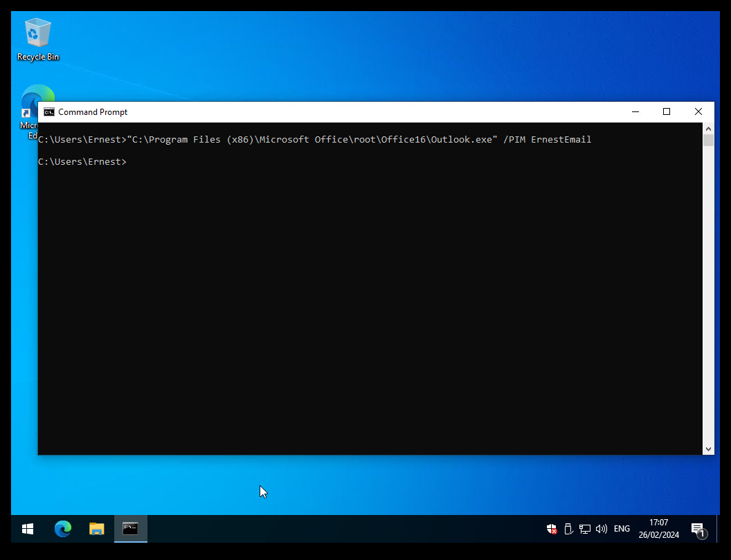Close the Command Prompt window

698,112
